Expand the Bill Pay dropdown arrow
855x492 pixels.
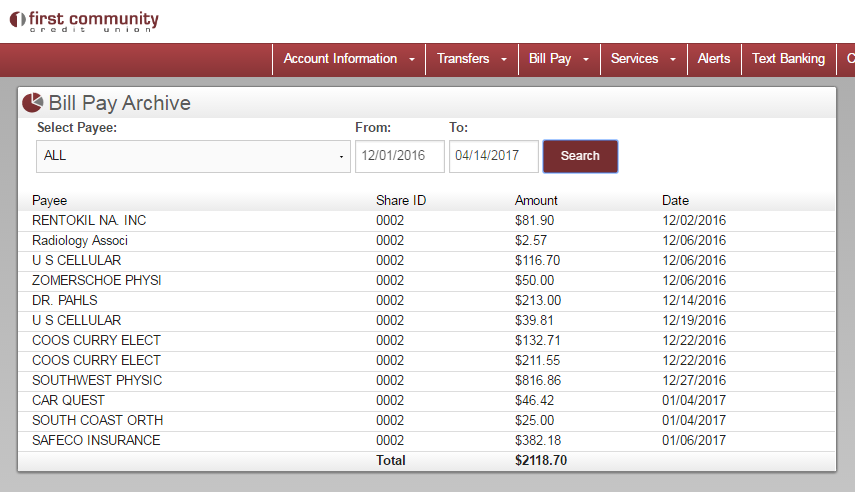(x=586, y=59)
